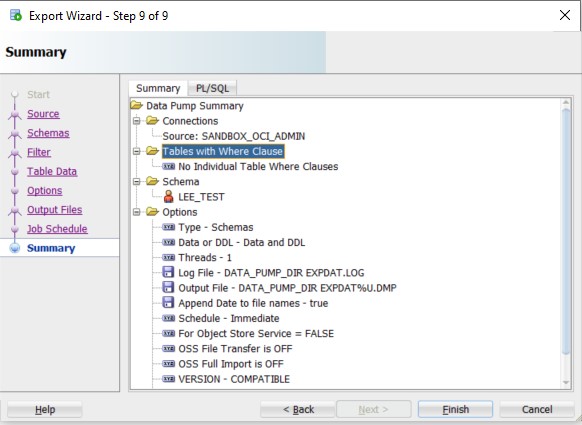Image resolution: width=582 pixels, height=425 pixels.
Task: Switch to the PL/SQL tab
Action: pyautogui.click(x=212, y=88)
